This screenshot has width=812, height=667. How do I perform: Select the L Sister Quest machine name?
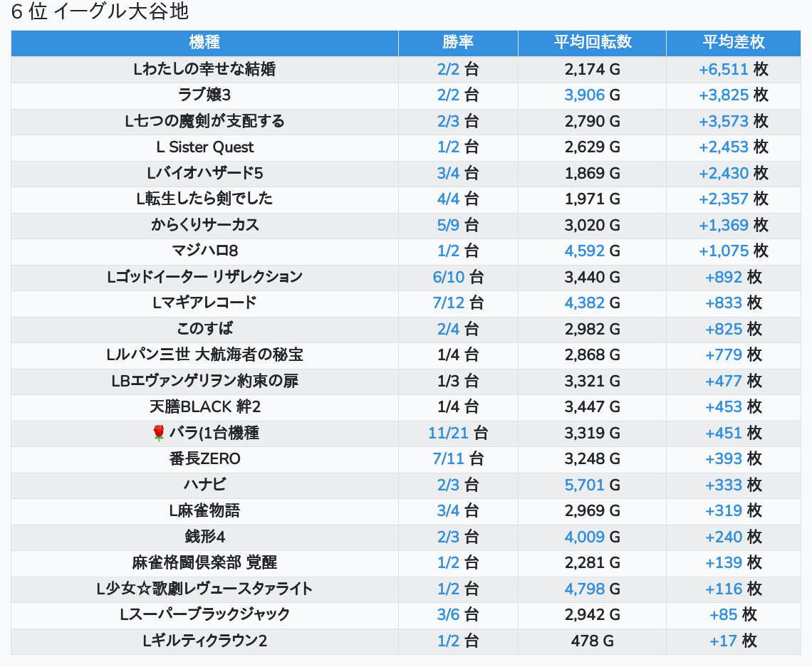(204, 147)
